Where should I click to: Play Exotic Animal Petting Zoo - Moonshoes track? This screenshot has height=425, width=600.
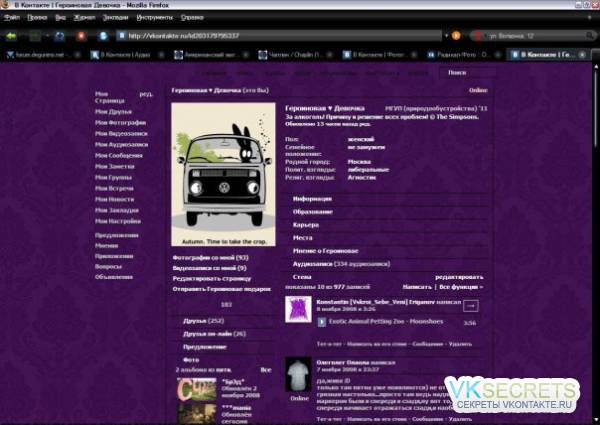click(322, 322)
